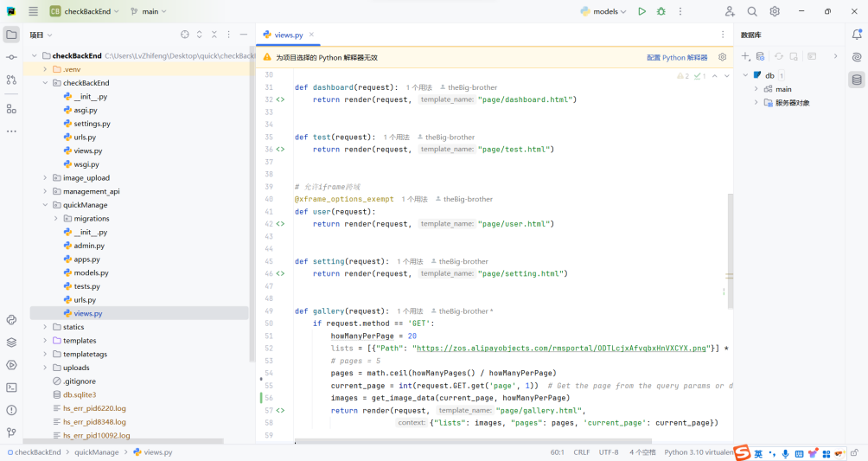The image size is (868, 461).
Task: Open the Git tool window icon
Action: 11,432
